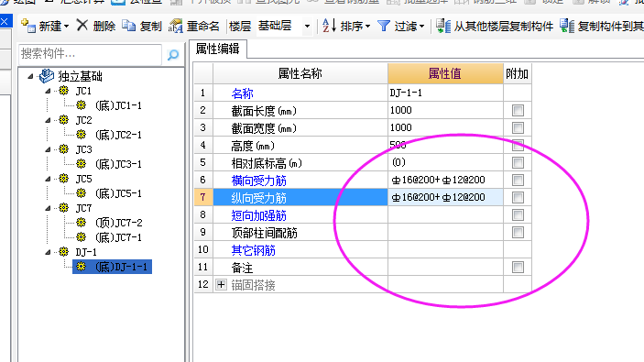Click the 删除 (Delete) X icon

pos(82,26)
